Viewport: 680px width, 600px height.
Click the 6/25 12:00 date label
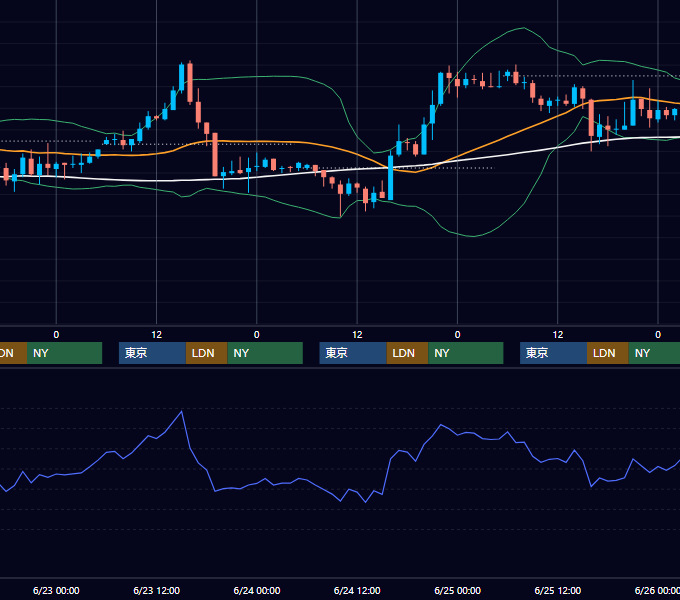pyautogui.click(x=558, y=590)
